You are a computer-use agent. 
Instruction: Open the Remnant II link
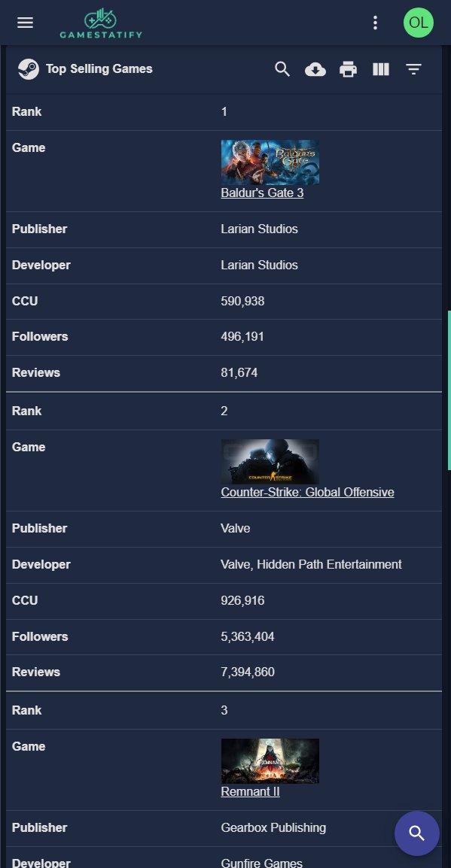click(251, 791)
